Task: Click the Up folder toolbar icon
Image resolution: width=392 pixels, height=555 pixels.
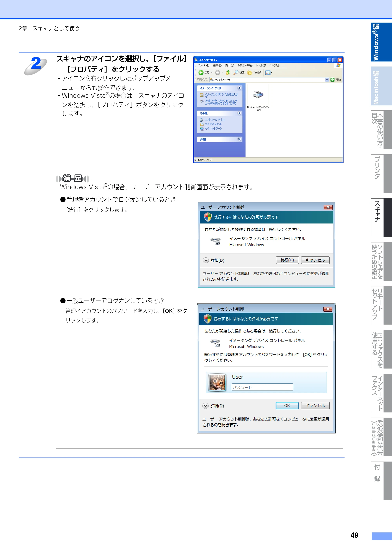Action: (x=228, y=73)
